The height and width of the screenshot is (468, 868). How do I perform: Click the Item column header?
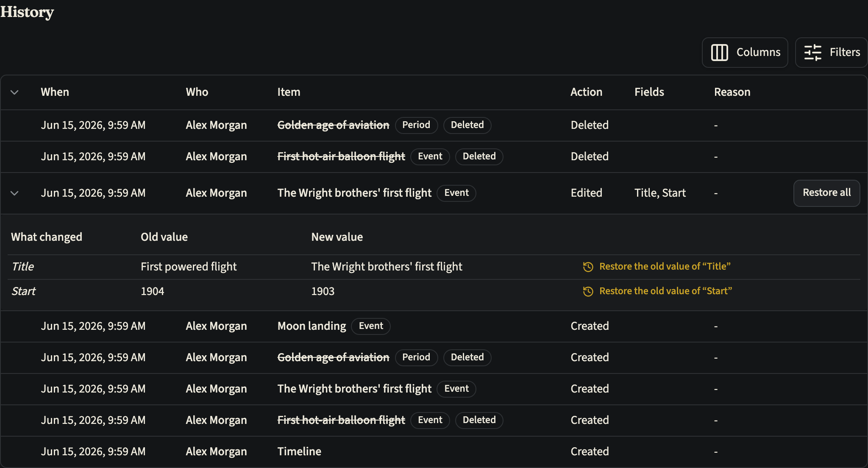289,92
